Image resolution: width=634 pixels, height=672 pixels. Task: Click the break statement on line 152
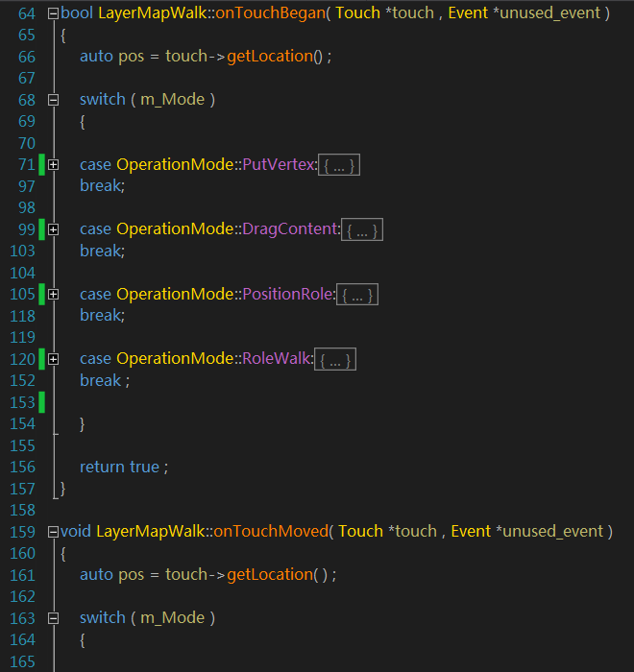pos(105,380)
